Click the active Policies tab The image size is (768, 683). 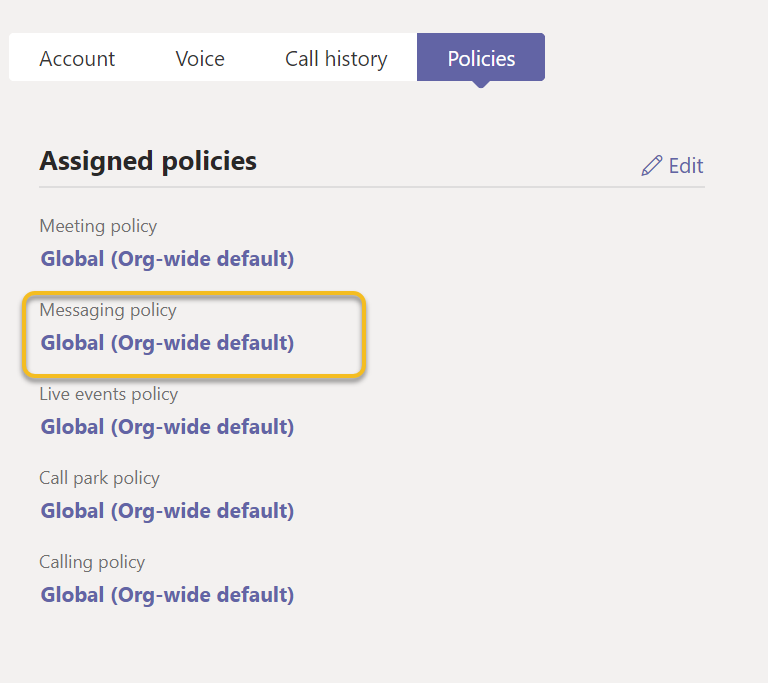pos(481,58)
